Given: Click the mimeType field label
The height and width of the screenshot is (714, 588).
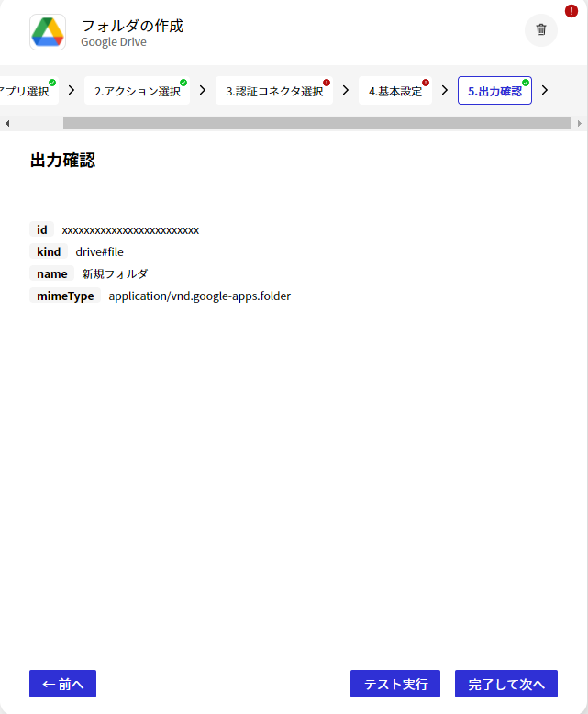Looking at the screenshot, I should point(65,296).
